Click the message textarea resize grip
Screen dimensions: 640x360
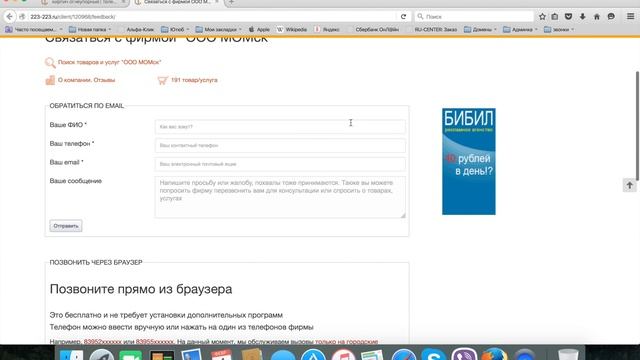point(403,215)
